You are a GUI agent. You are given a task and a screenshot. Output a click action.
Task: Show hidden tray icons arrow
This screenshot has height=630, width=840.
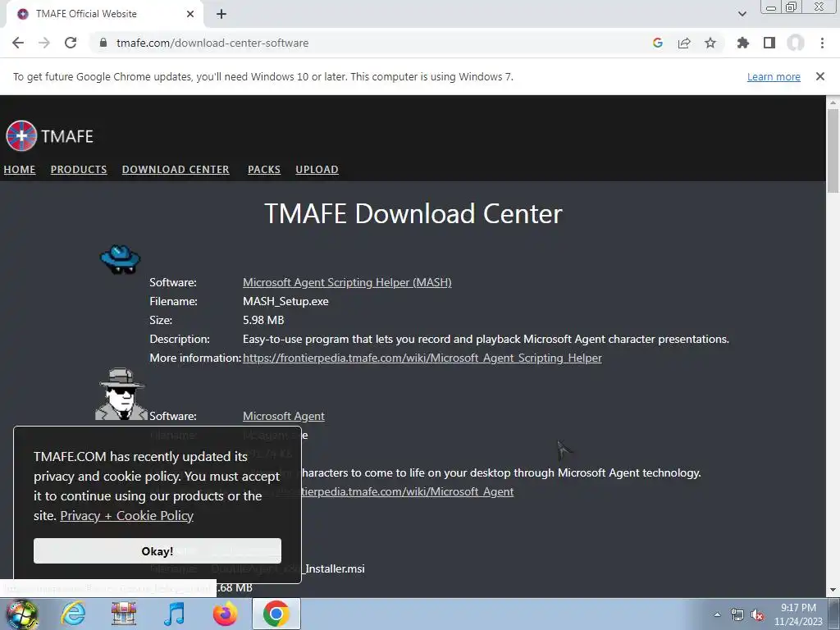717,614
